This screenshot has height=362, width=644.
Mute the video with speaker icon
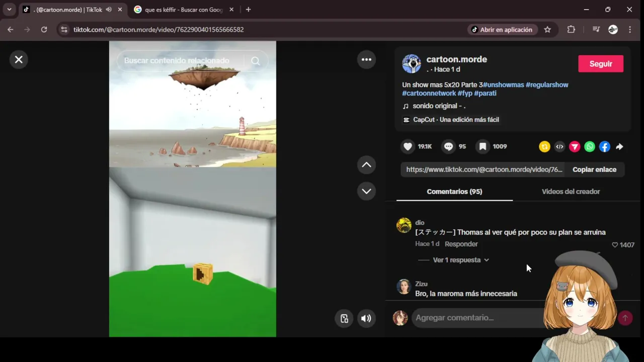coord(366,318)
